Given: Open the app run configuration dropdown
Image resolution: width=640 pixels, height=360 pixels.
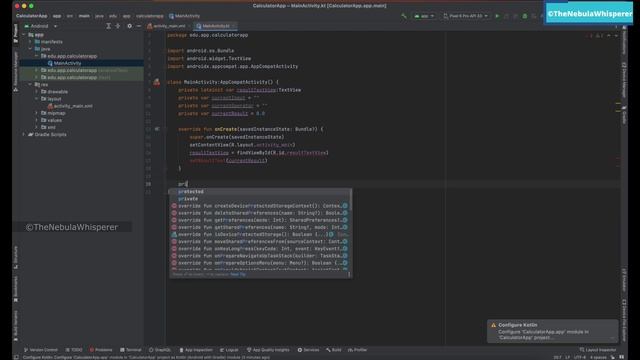Looking at the screenshot, I should [x=424, y=16].
